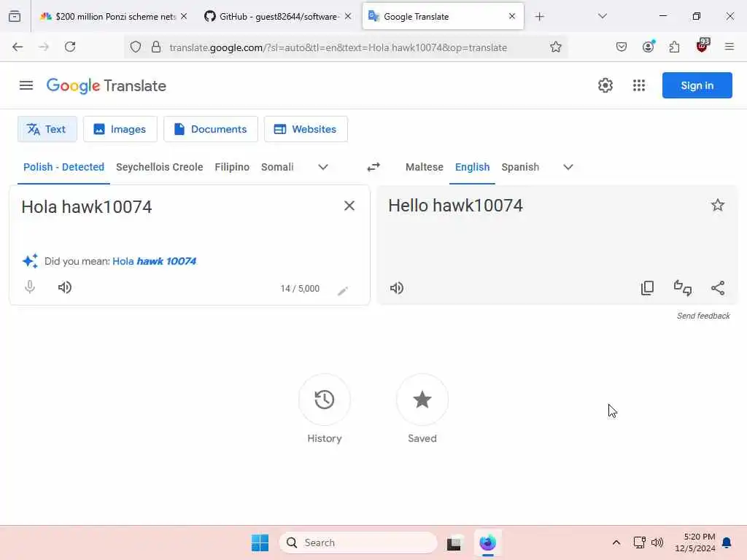
Task: Open Firefox View recent browsing
Action: (x=15, y=16)
